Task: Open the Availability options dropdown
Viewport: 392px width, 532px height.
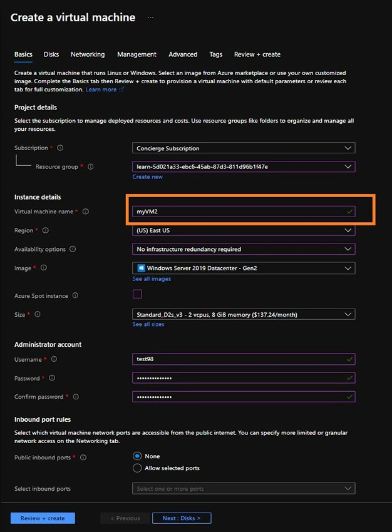Action: coord(244,249)
